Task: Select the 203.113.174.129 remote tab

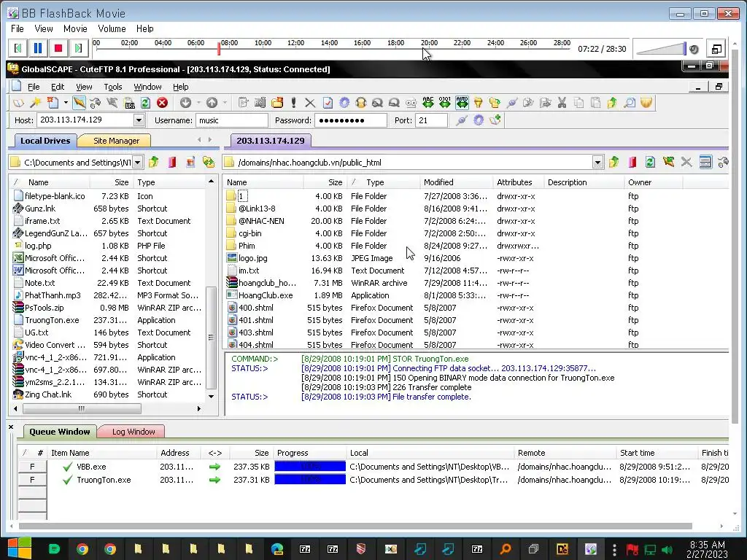Action: (270, 141)
